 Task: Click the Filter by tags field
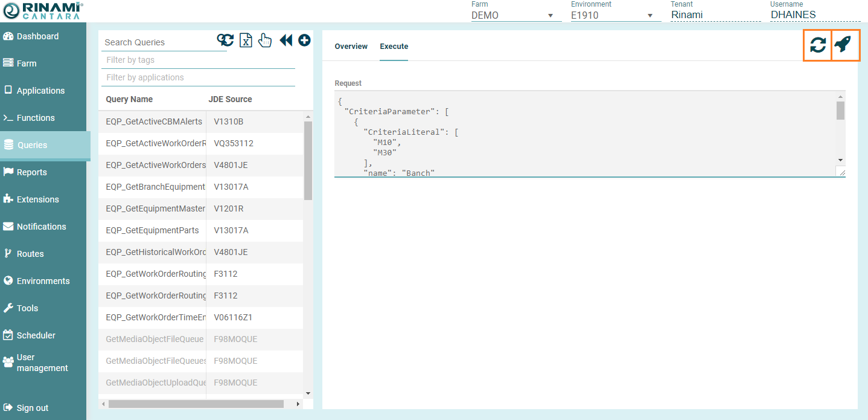(x=198, y=60)
